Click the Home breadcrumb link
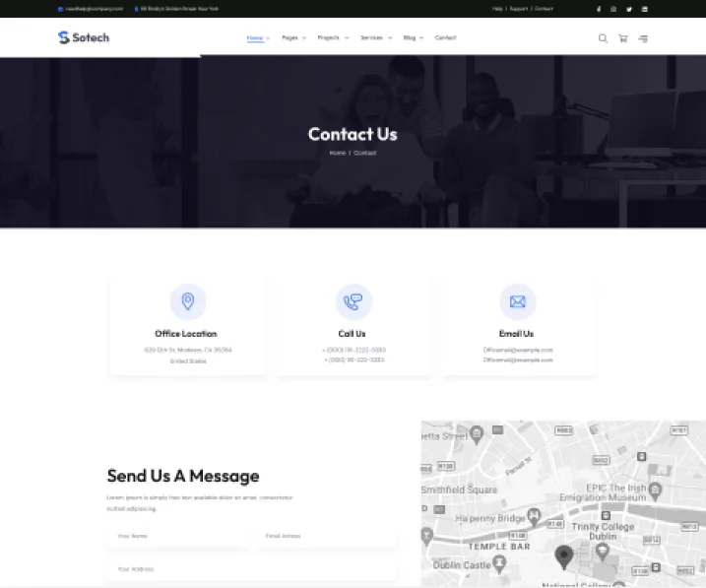Image resolution: width=706 pixels, height=588 pixels. pos(338,153)
